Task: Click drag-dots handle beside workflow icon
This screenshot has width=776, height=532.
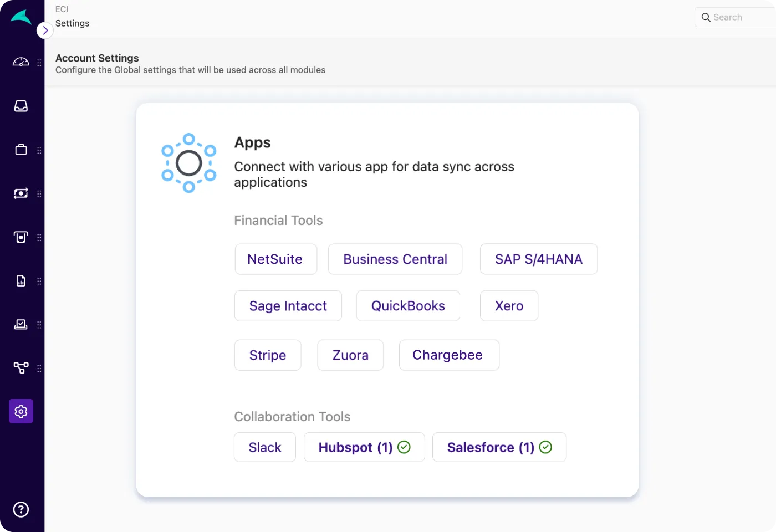Action: click(x=39, y=369)
